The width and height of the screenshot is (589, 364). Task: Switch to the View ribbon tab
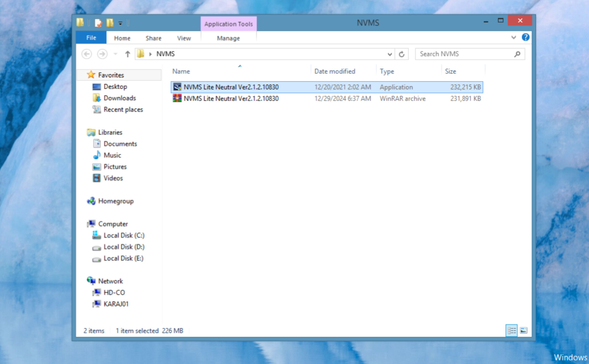(184, 38)
